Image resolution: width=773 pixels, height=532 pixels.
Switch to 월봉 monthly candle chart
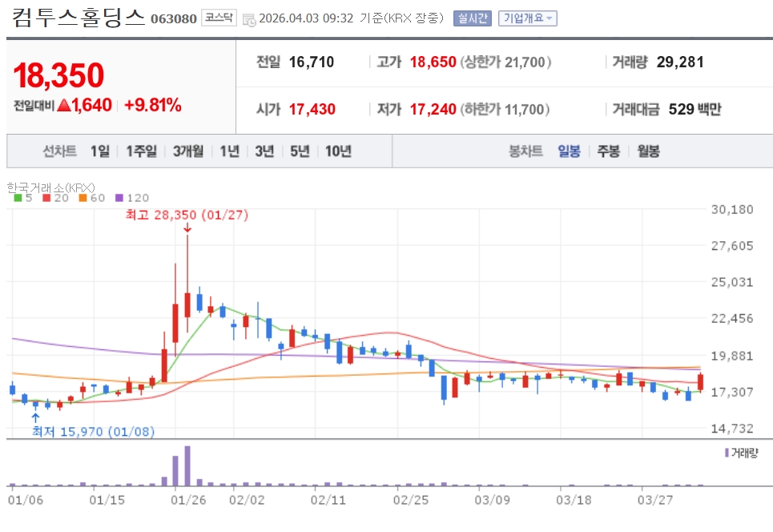[x=648, y=151]
